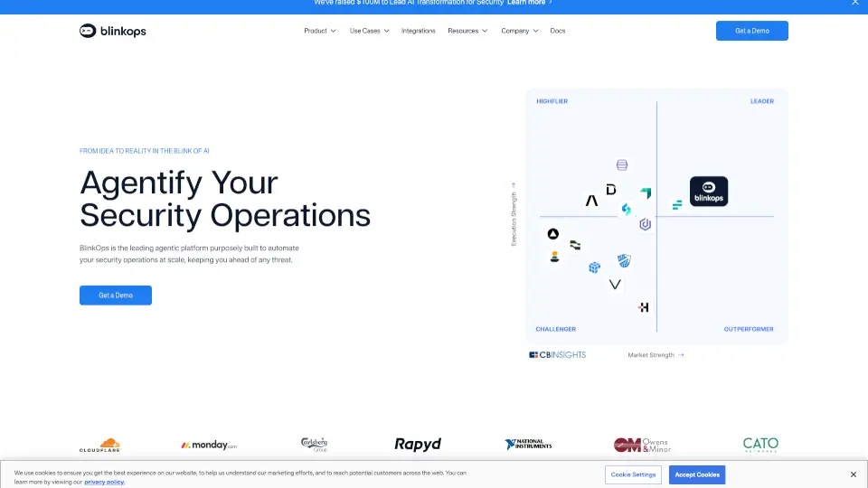Click the Carlsberg Group logo

(x=315, y=445)
